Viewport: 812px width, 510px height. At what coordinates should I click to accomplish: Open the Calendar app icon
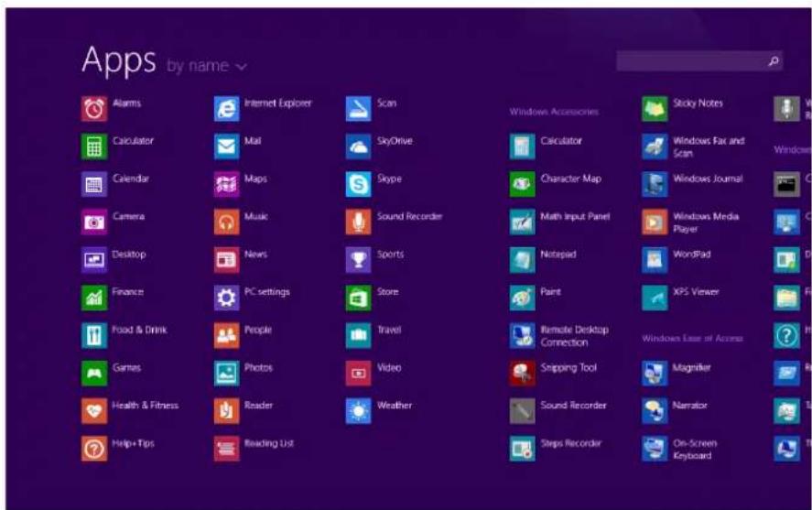pyautogui.click(x=94, y=184)
